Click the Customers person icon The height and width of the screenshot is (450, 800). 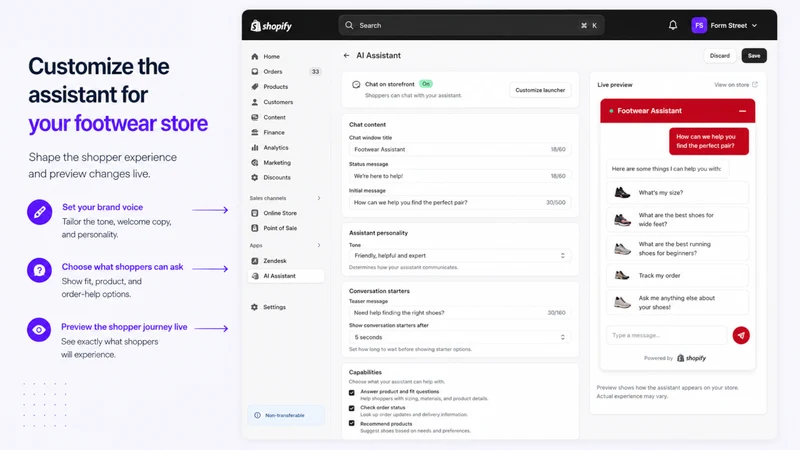point(255,102)
